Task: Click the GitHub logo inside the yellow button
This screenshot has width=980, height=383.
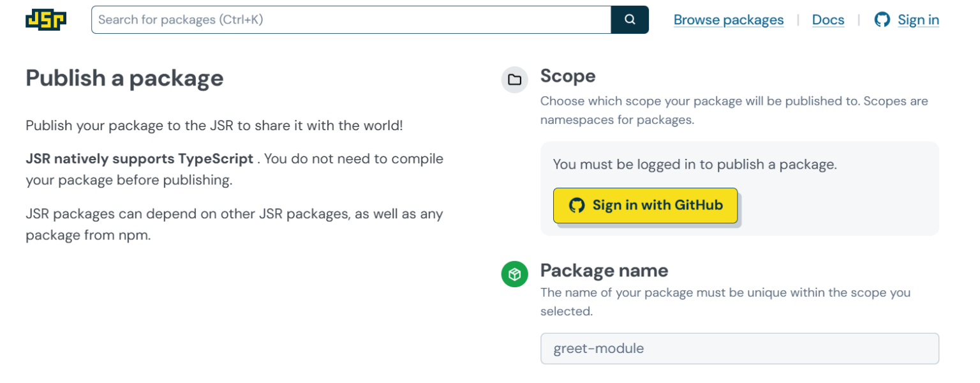Action: [x=577, y=205]
